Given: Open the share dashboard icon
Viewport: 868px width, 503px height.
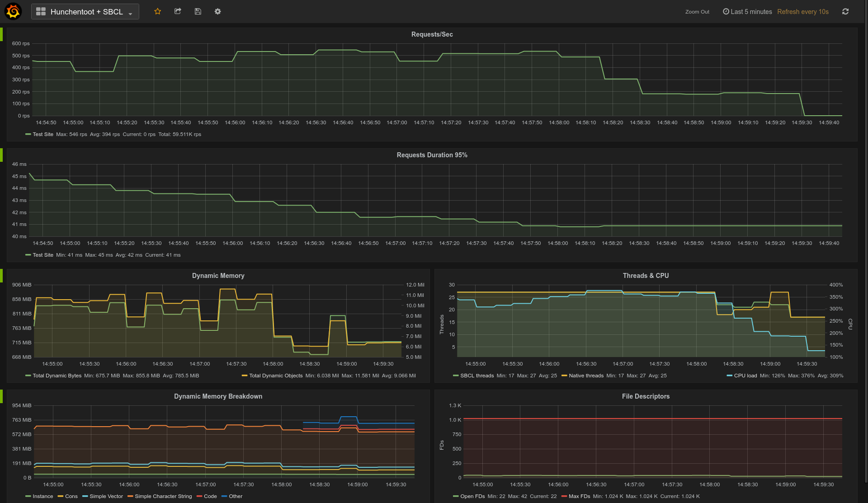Looking at the screenshot, I should coord(178,11).
